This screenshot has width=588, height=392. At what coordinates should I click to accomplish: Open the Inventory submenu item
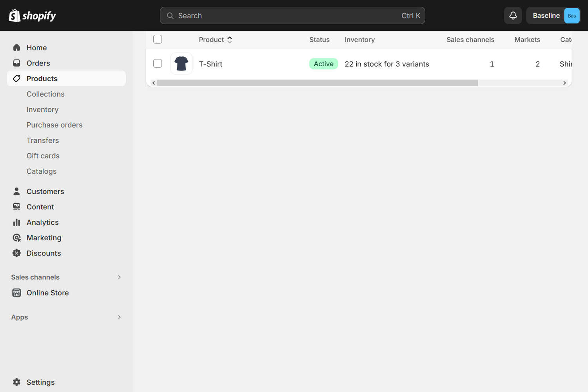coord(42,109)
